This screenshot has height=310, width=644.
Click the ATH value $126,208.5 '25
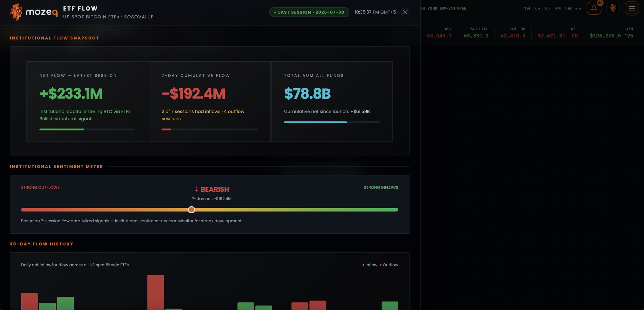[611, 36]
